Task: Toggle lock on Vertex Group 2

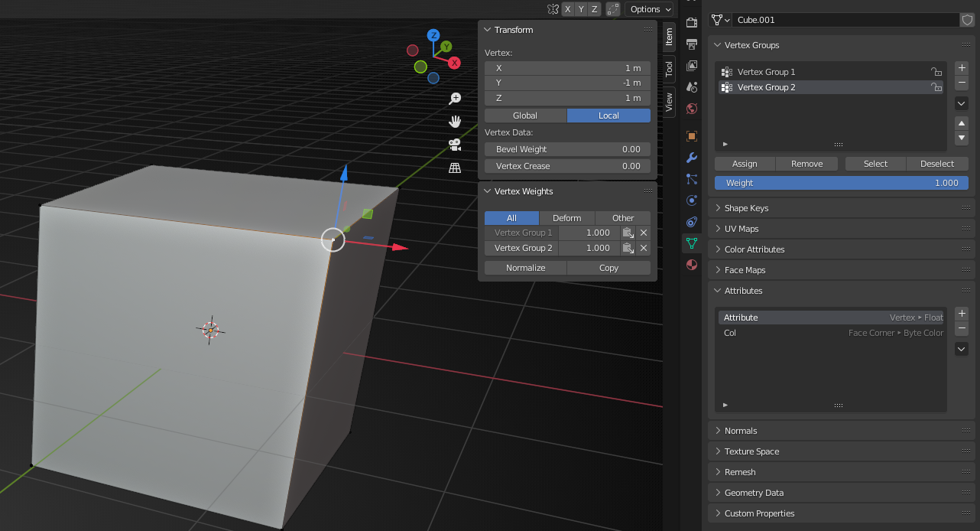Action: [936, 87]
